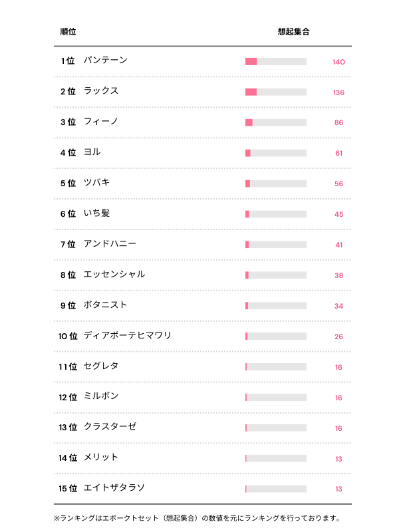Screen dimensions: 399x532
Task: Click the アンドハニー brand name
Action: point(110,244)
